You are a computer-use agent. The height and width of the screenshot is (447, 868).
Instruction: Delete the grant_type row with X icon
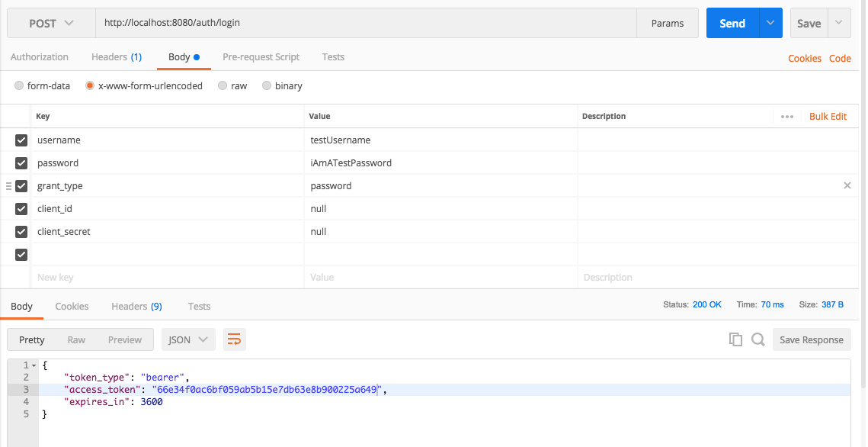(847, 185)
